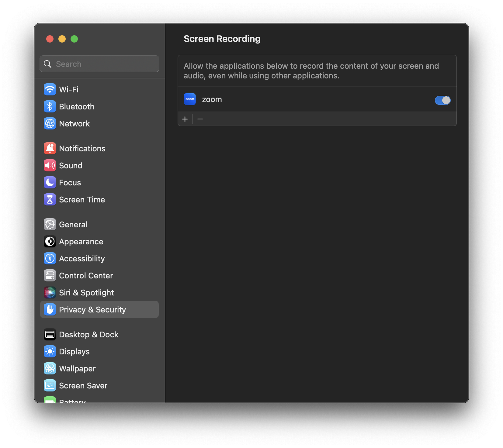Open Screen Time via the hourglass icon
Viewport: 503px width, 448px height.
[x=50, y=199]
